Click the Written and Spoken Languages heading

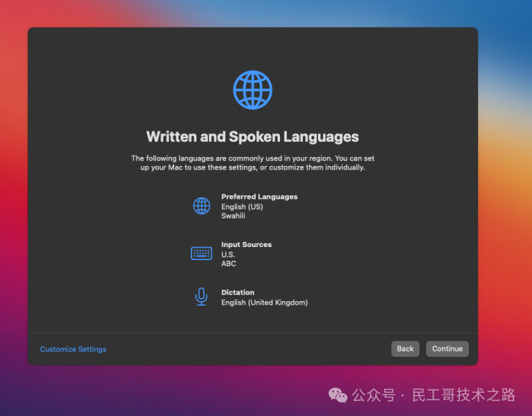(x=252, y=137)
